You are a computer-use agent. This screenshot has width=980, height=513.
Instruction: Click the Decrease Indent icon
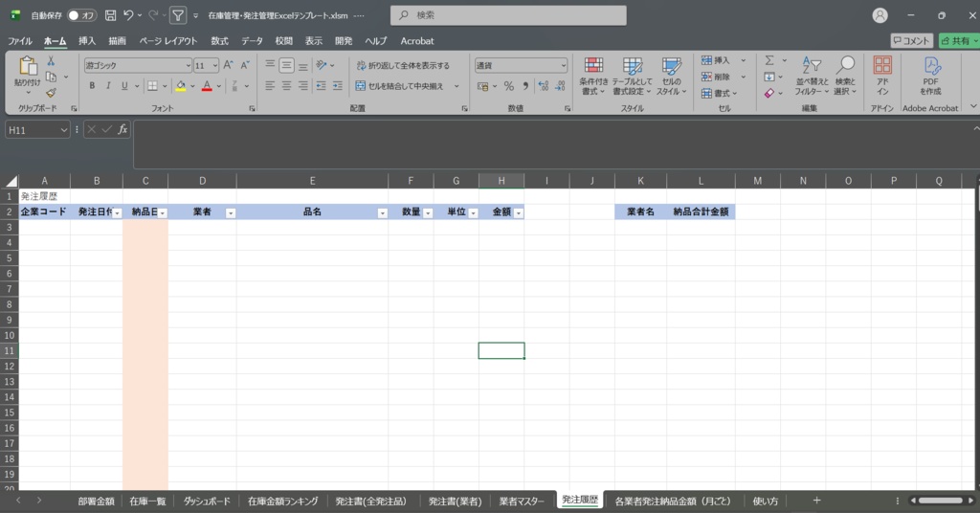[322, 86]
